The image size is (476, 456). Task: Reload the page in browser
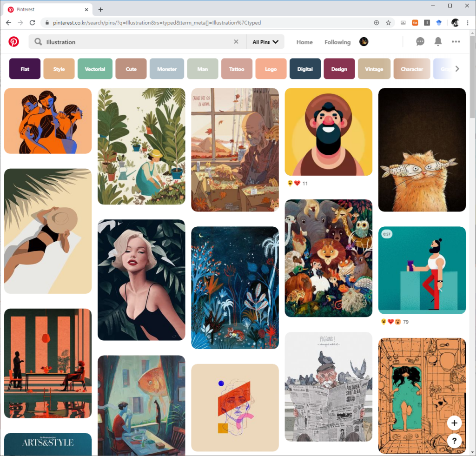33,23
